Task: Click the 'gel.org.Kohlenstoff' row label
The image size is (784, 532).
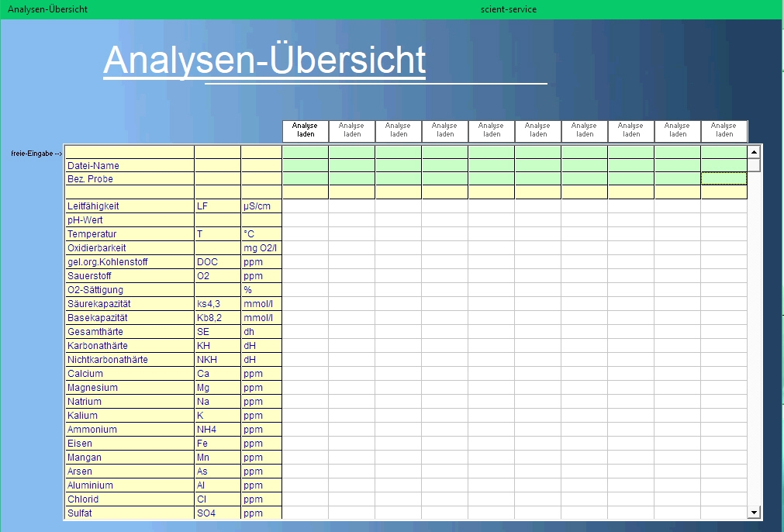Action: [x=130, y=262]
